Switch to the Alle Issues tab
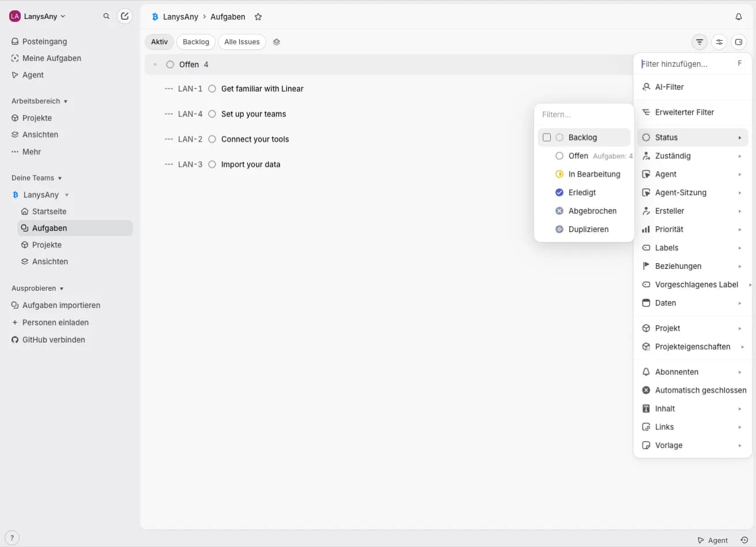756x547 pixels. tap(242, 42)
